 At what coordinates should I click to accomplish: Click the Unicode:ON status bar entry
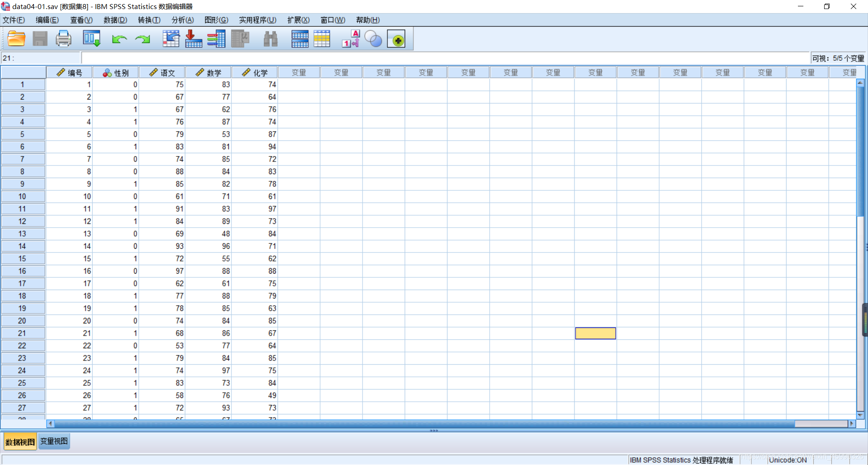tap(788, 460)
